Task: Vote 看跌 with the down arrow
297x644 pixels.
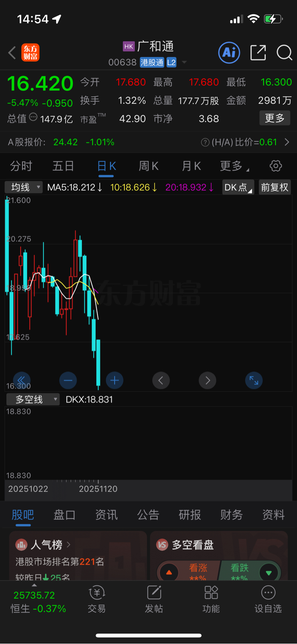Action: [269, 572]
